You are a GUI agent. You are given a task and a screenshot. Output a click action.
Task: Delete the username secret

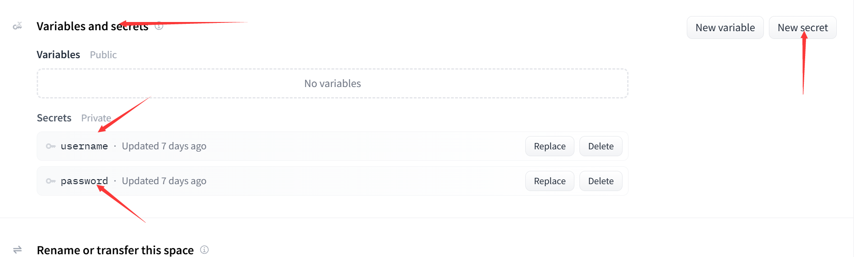pos(601,146)
